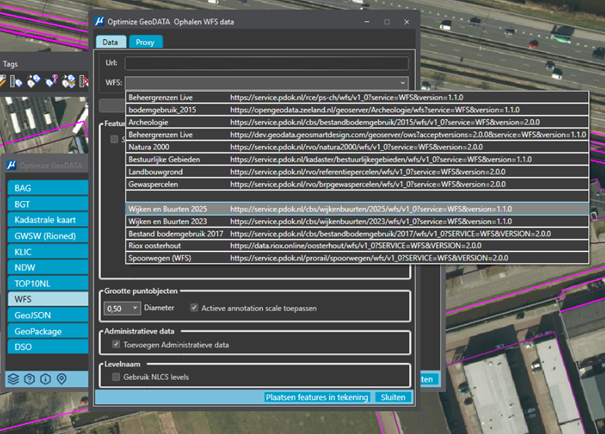
Task: Click the map location pin icon
Action: pos(61,379)
